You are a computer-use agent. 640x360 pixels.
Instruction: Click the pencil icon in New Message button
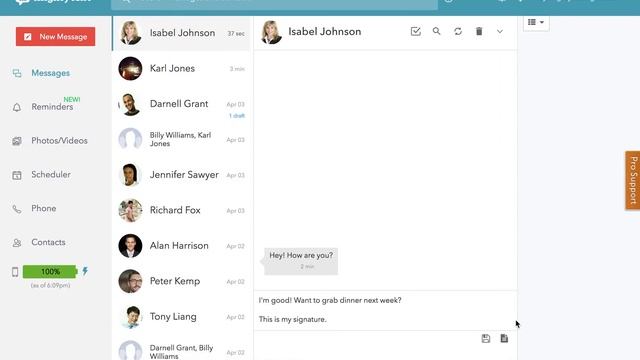click(x=27, y=37)
